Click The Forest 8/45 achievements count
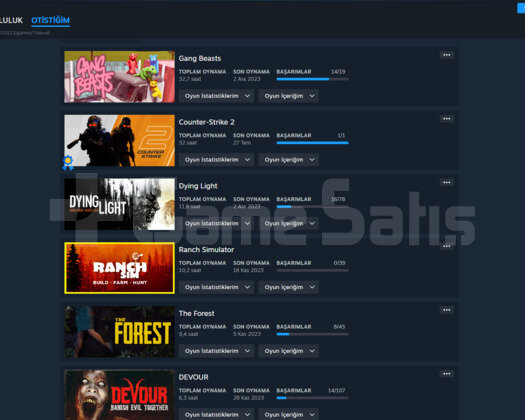525x420 pixels. coord(339,327)
